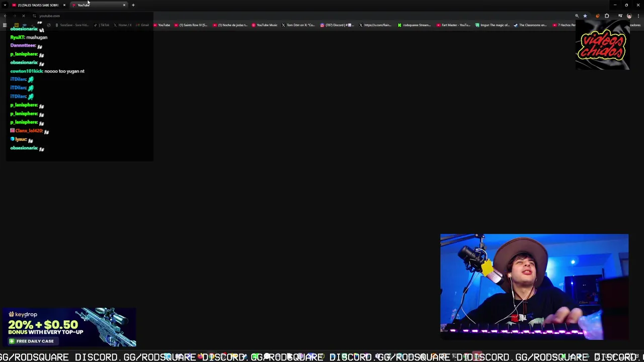Open the Gmail bookmark
The width and height of the screenshot is (644, 362).
(x=143, y=25)
